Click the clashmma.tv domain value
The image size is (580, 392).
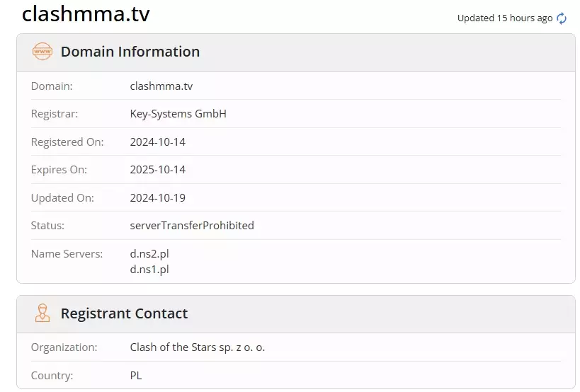(x=161, y=86)
